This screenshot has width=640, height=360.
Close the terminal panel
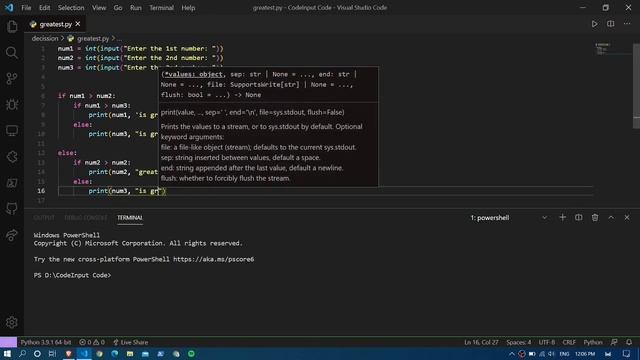click(x=627, y=218)
